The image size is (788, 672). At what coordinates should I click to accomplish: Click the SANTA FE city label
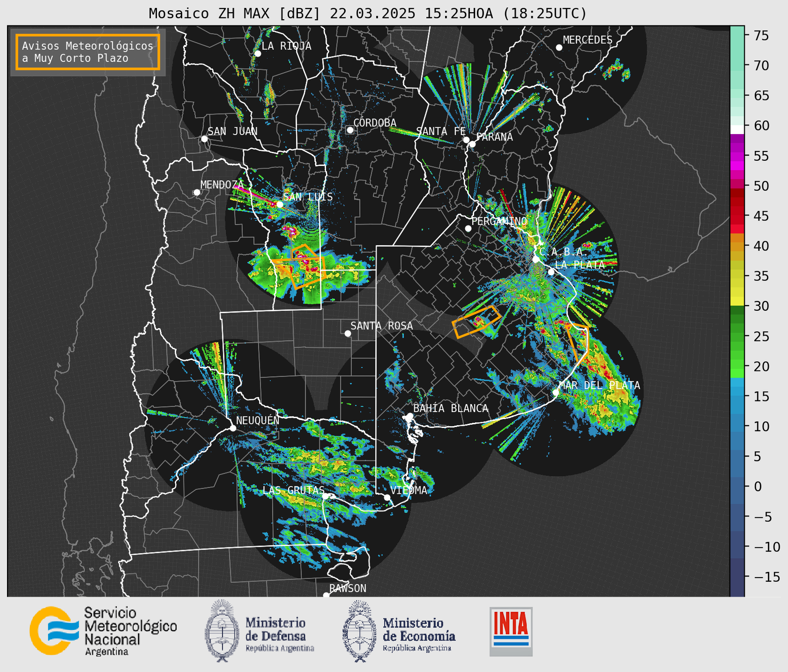441,131
